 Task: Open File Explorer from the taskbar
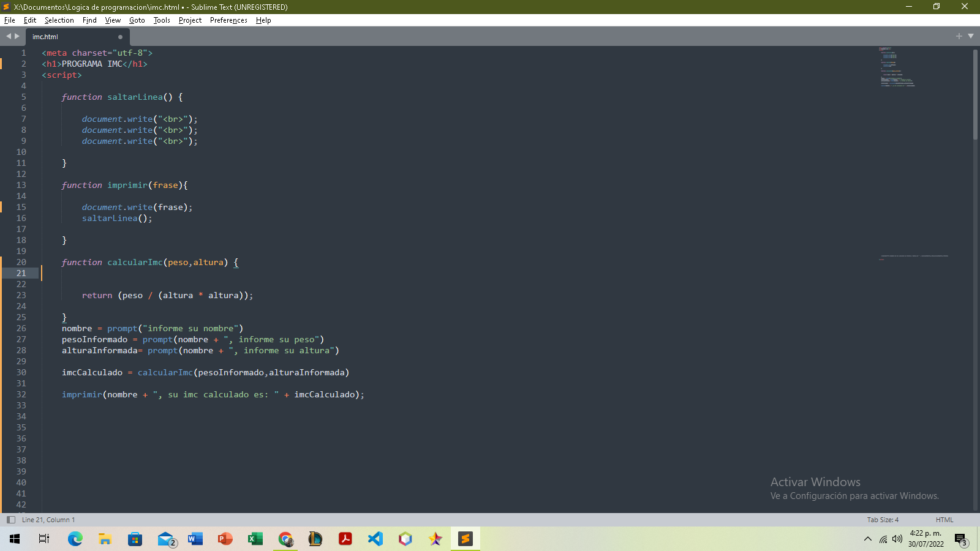(x=105, y=539)
